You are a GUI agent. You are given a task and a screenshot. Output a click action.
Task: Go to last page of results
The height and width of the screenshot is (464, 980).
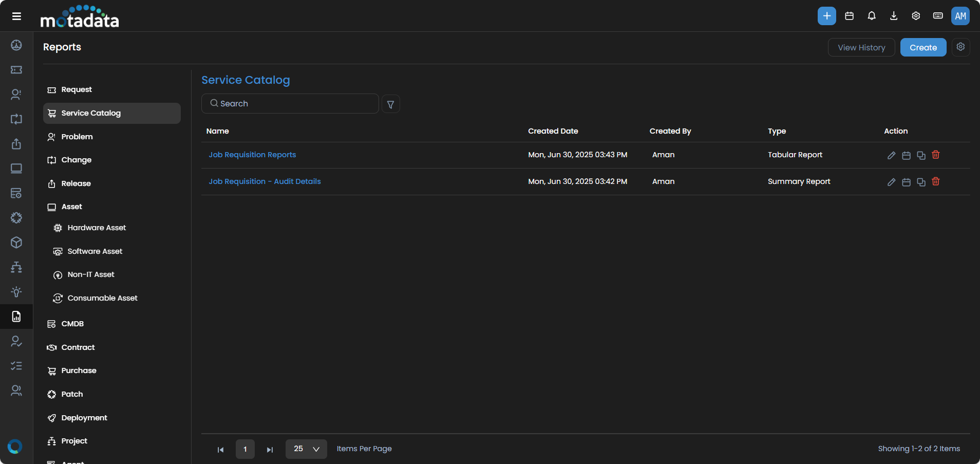[x=270, y=450]
